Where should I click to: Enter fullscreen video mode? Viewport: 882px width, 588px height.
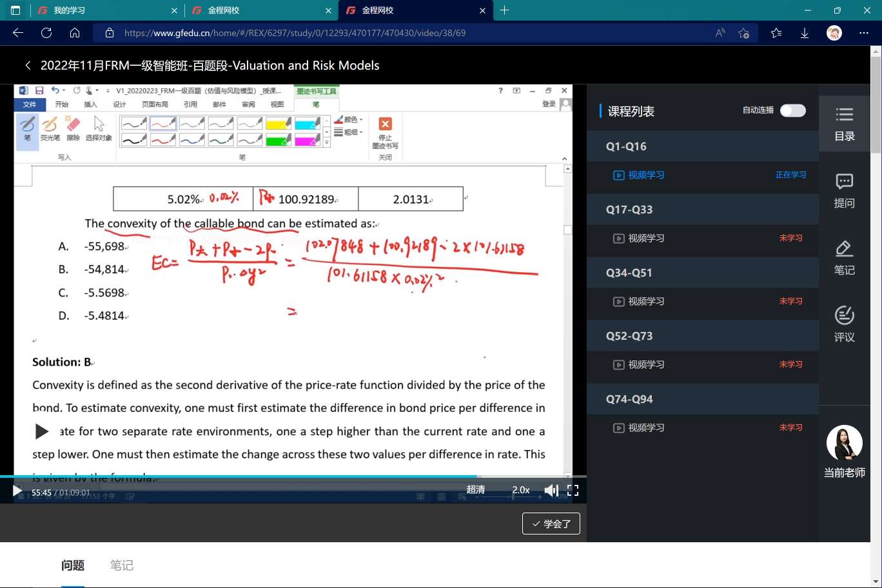click(x=573, y=491)
